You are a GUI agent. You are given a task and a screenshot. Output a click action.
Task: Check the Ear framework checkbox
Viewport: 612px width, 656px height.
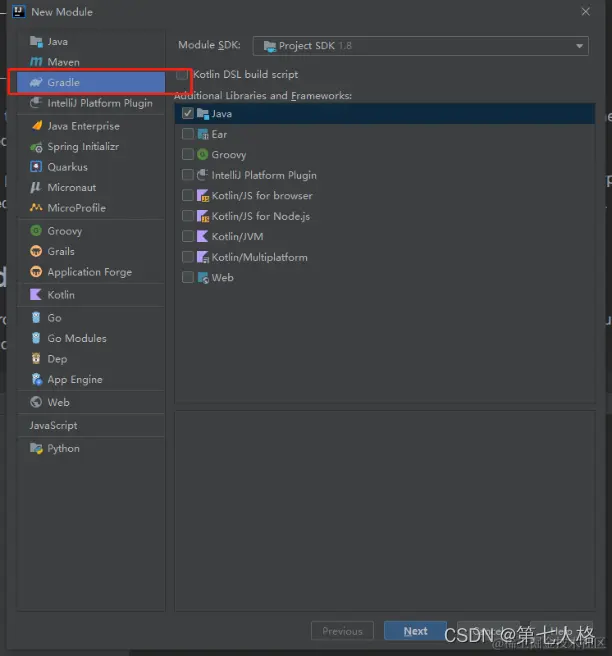[x=188, y=134]
